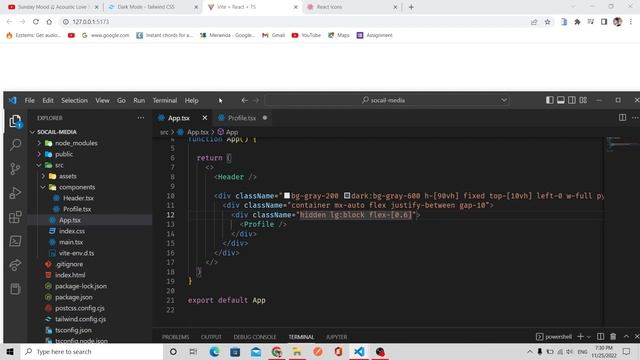
Task: Open the command center dropdown chevron
Action: point(504,100)
